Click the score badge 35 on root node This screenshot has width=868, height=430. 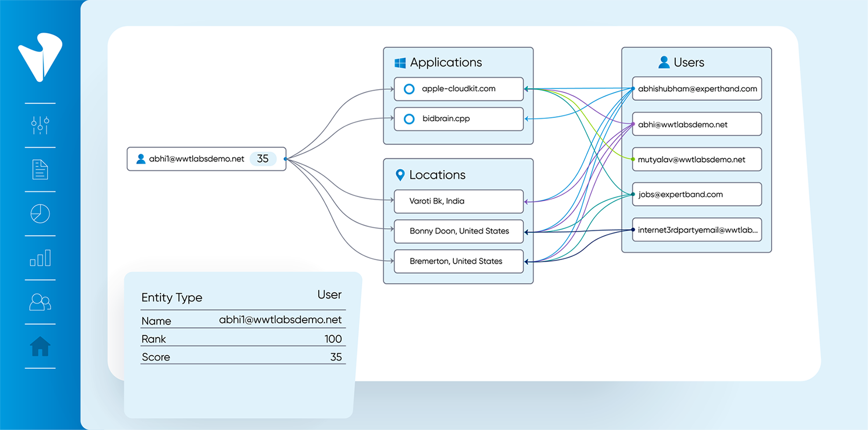coord(263,159)
